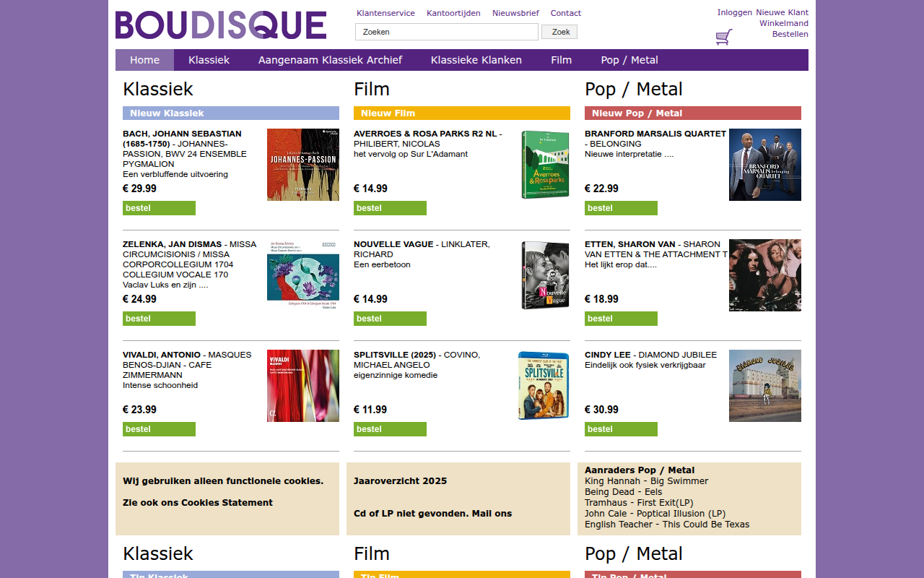Click the Bestellen link
Viewport: 924px width, 578px height.
click(790, 34)
